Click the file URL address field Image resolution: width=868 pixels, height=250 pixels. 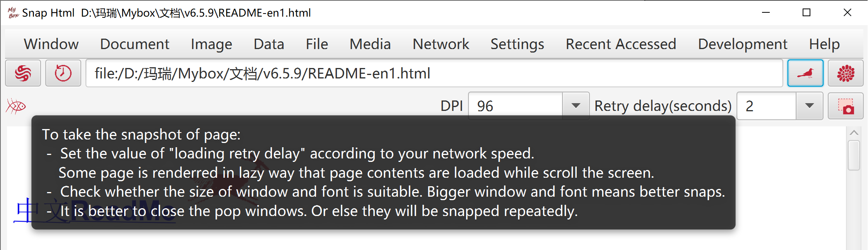pyautogui.click(x=434, y=73)
